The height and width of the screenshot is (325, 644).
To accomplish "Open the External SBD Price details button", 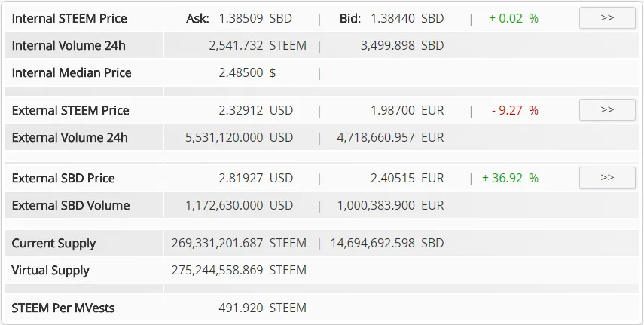I will 607,178.
